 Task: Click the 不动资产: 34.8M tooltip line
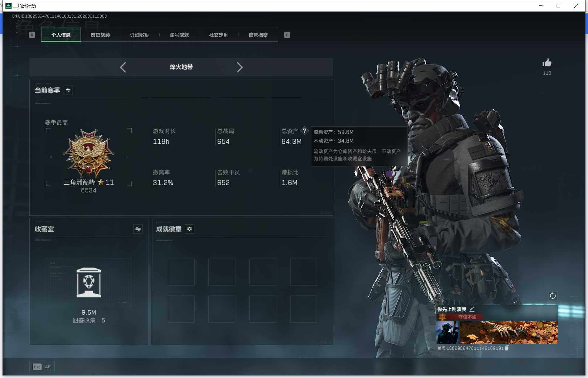(x=333, y=141)
